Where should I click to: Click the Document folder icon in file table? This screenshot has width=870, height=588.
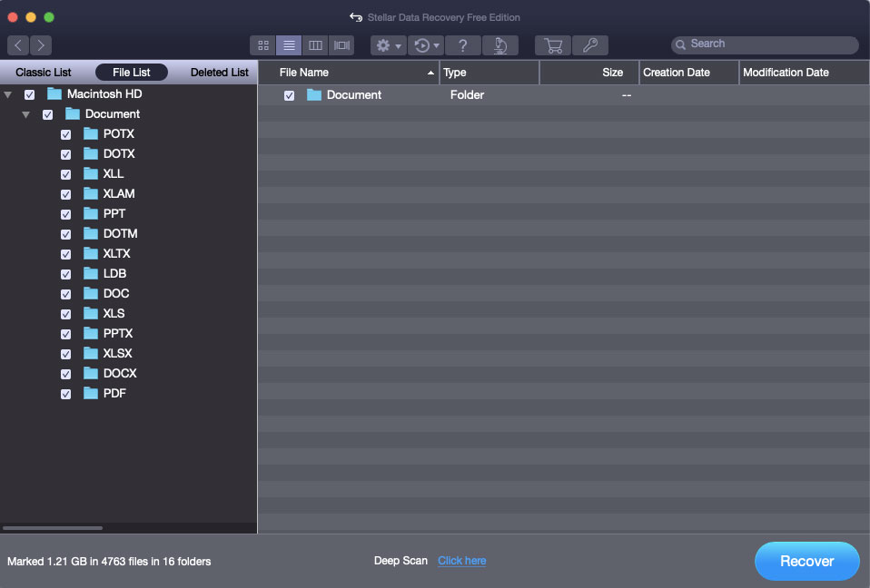(x=314, y=94)
